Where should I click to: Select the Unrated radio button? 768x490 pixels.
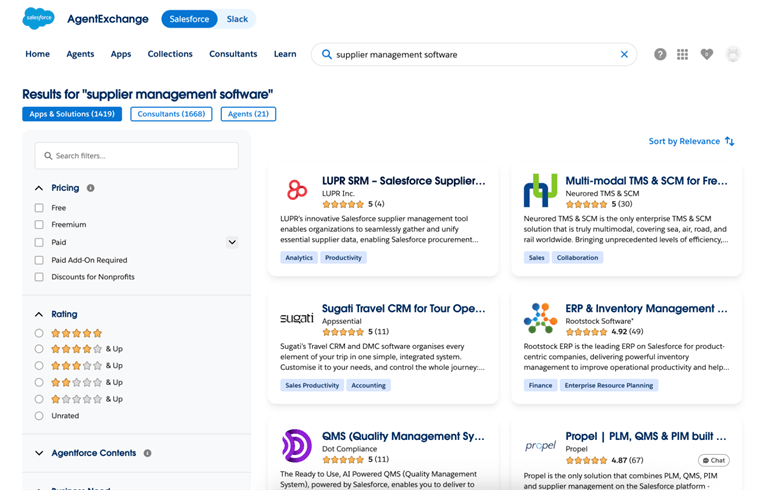[39, 416]
